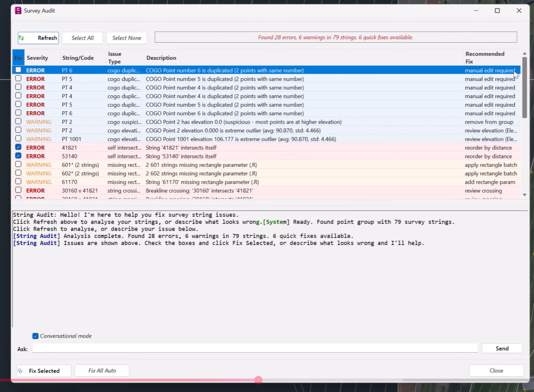Minimize the Survey Audit window
The width and height of the screenshot is (534, 392).
pyautogui.click(x=476, y=11)
